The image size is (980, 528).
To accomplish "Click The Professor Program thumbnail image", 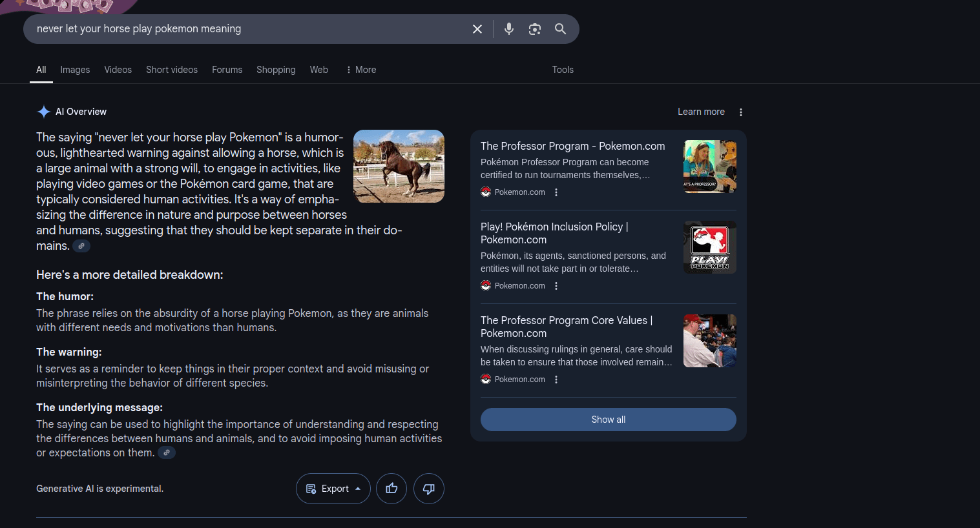I will point(710,167).
